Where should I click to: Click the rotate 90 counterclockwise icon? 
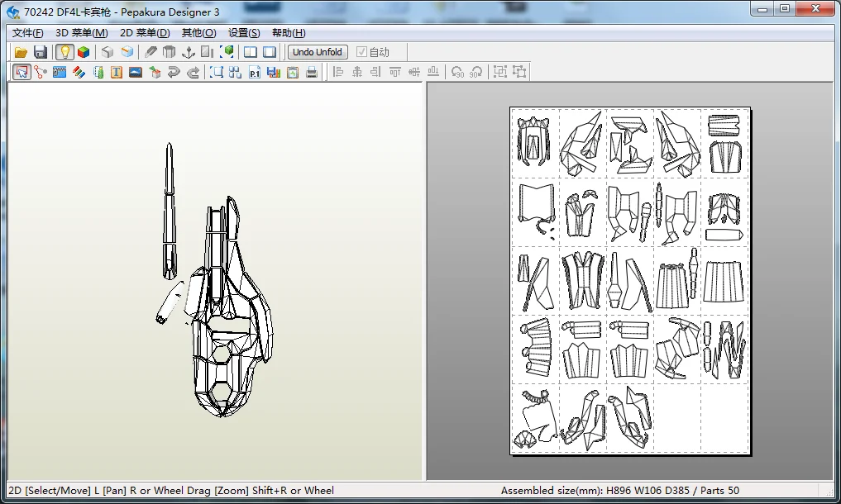pyautogui.click(x=457, y=72)
